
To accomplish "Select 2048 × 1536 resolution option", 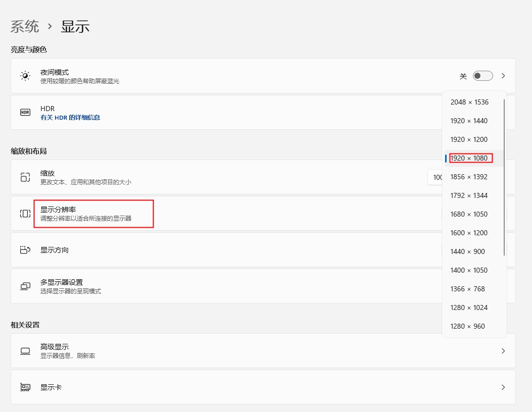I will pos(469,102).
